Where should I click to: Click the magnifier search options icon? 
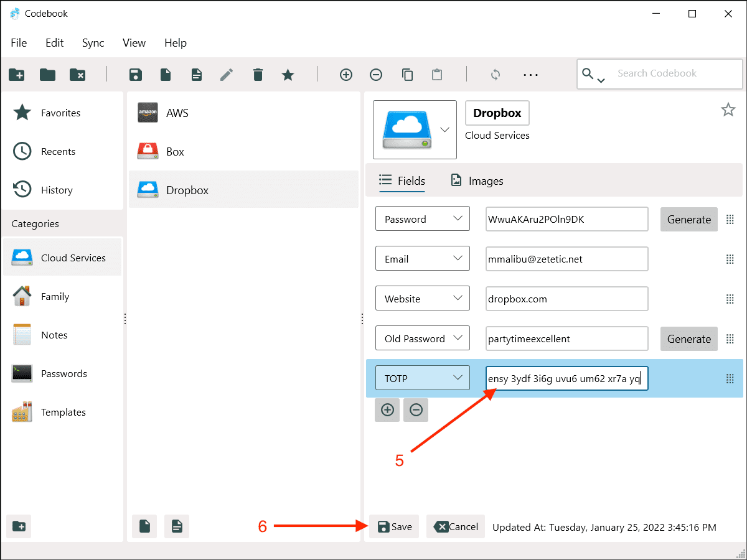coord(593,75)
